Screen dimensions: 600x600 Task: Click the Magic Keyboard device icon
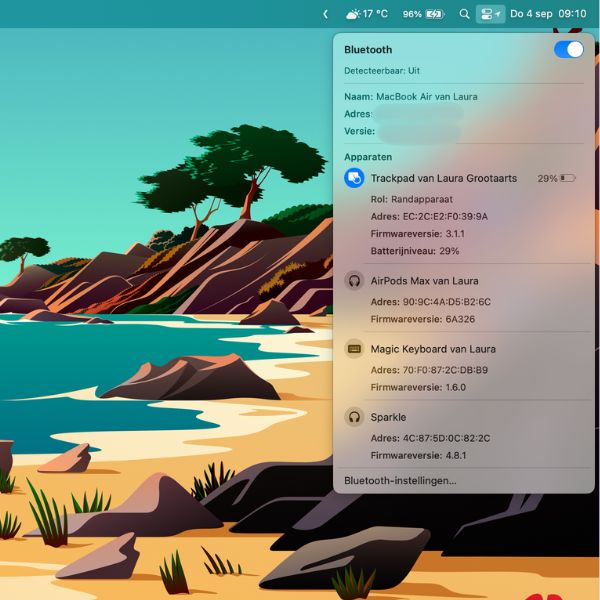pos(354,349)
